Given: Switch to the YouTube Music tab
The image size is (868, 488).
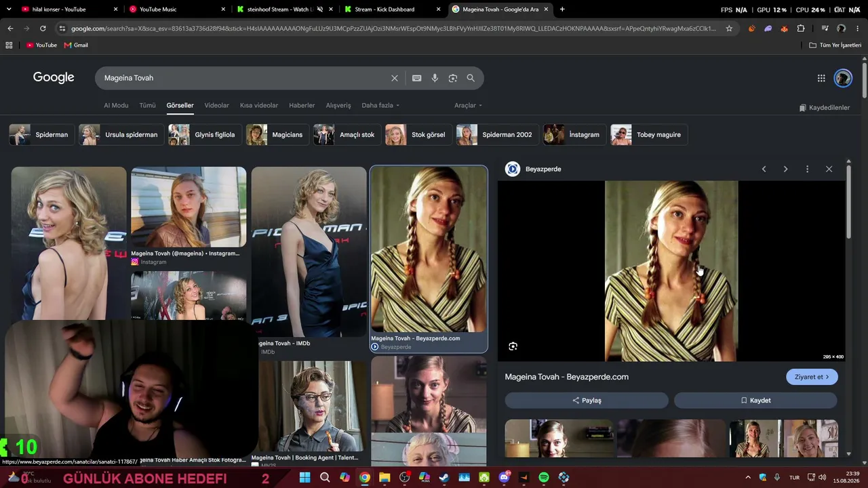Looking at the screenshot, I should (176, 9).
